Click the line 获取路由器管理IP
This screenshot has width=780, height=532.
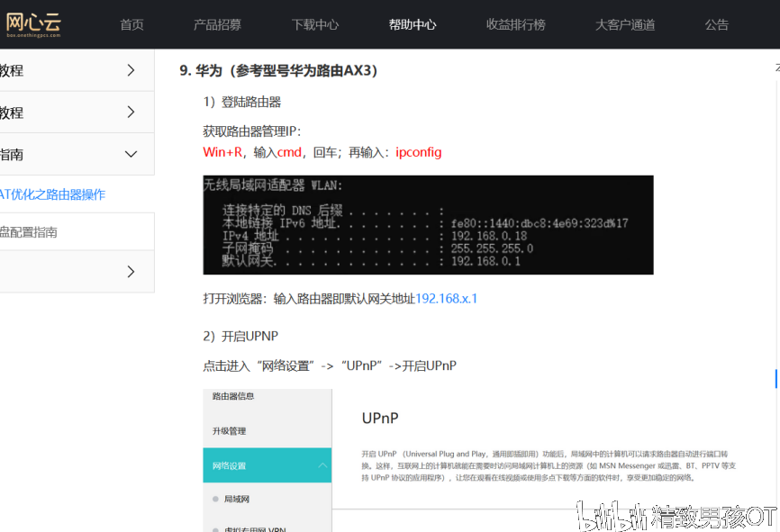tap(252, 131)
